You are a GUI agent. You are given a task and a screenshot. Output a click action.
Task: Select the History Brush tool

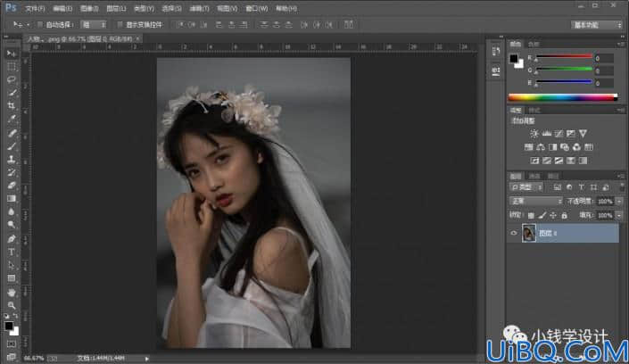12,172
